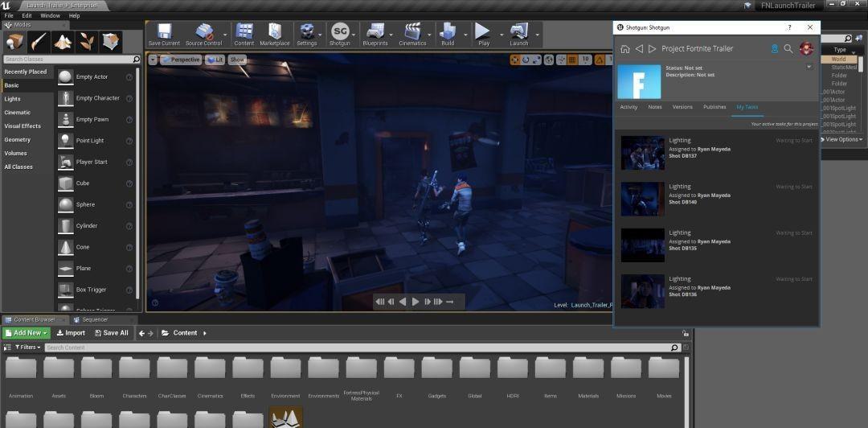This screenshot has width=868, height=428.
Task: Click the Launch toolbar icon
Action: point(518,35)
